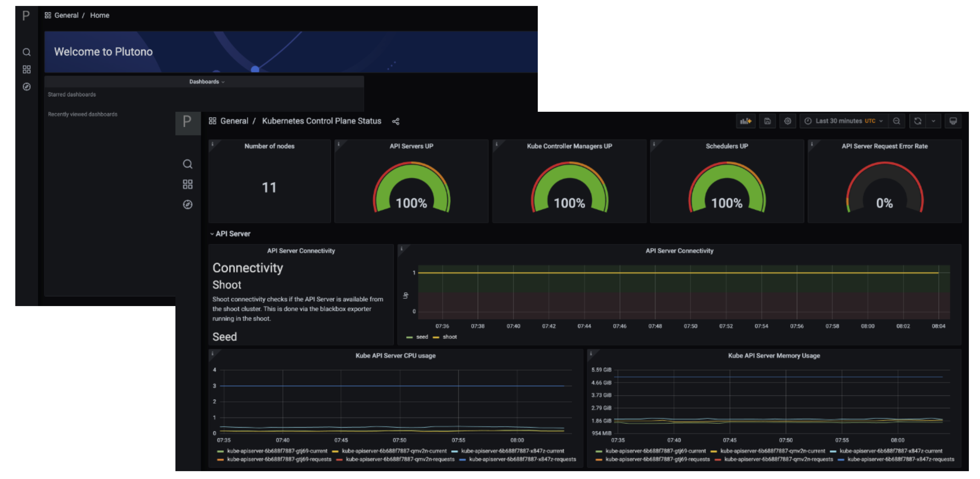Screen dimensions: 980x479
Task: Share the Kubernetes Control Plane dashboard
Action: (x=396, y=121)
